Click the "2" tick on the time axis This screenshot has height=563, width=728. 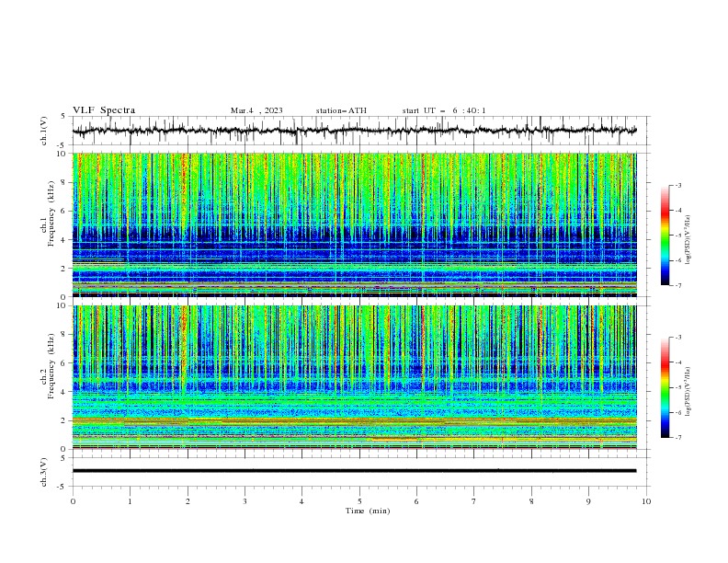[188, 501]
